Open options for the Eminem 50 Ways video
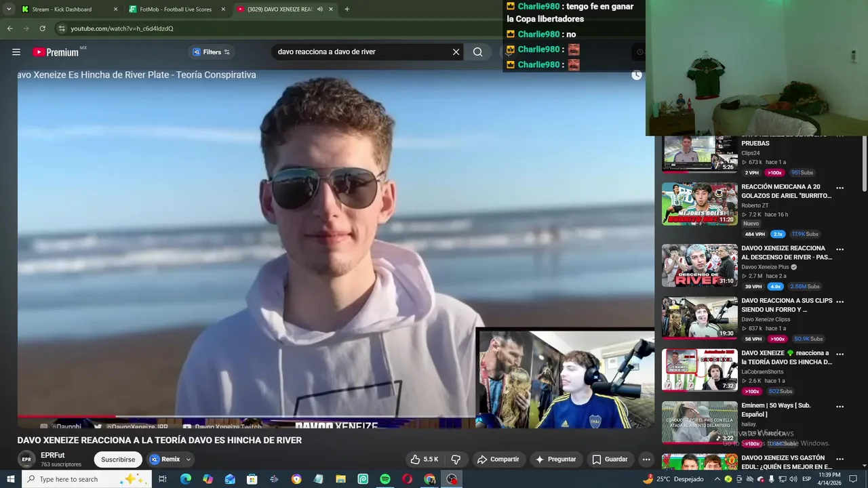Image resolution: width=868 pixels, height=488 pixels. pos(840,407)
